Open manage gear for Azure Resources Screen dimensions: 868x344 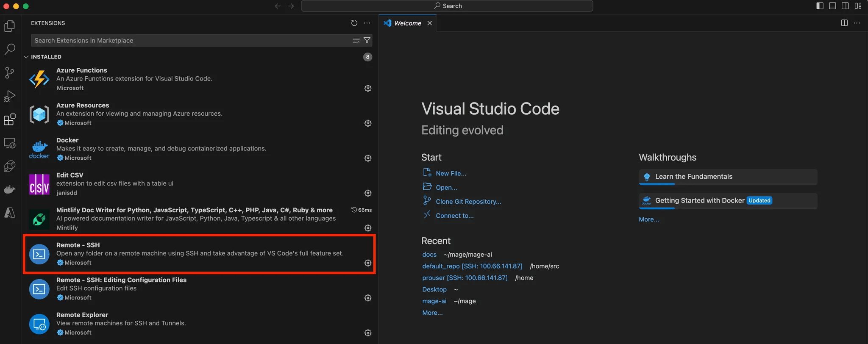[368, 123]
